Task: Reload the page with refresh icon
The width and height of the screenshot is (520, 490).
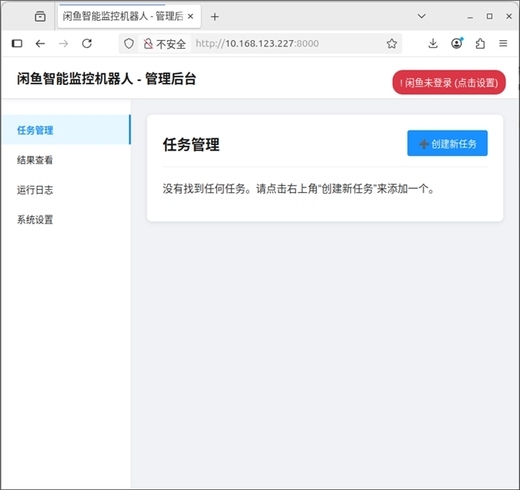Action: coord(87,43)
